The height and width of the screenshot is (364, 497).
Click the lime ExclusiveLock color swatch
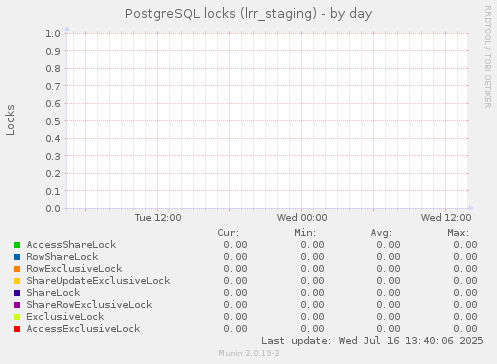[x=17, y=317]
